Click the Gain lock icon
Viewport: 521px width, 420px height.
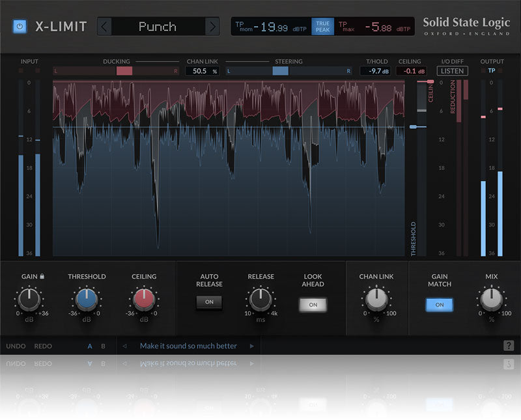pos(42,276)
